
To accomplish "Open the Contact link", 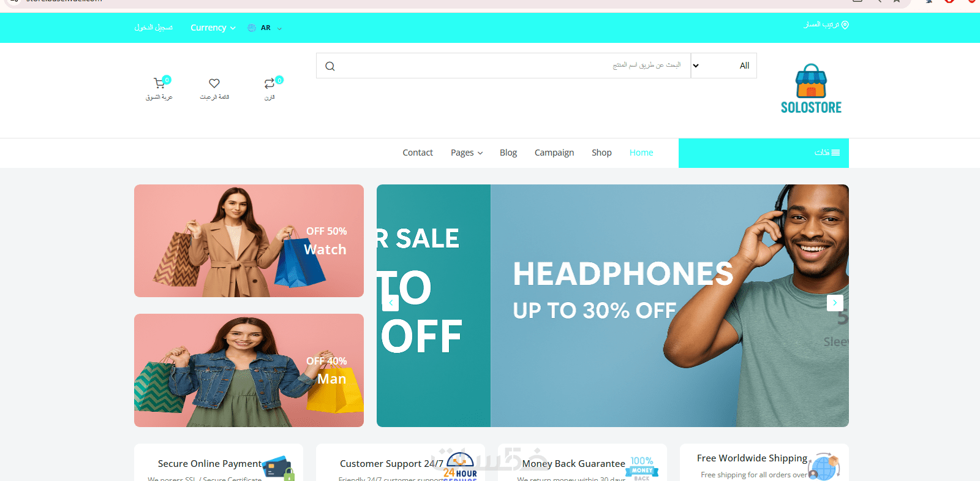I will tap(418, 153).
